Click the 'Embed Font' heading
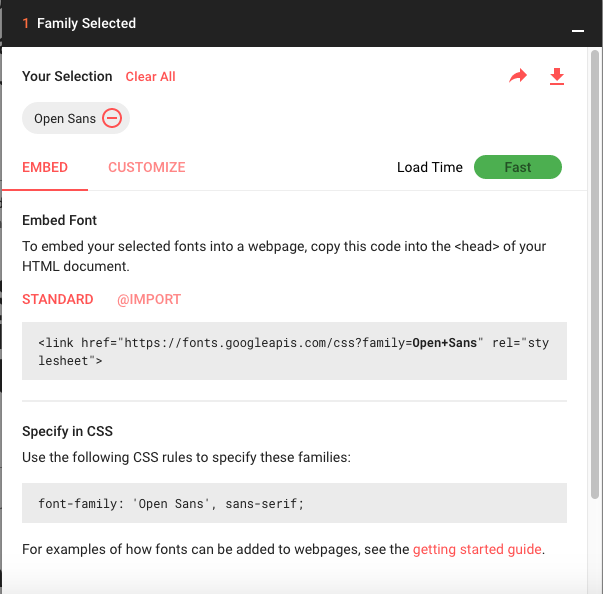The image size is (603, 594). (59, 220)
